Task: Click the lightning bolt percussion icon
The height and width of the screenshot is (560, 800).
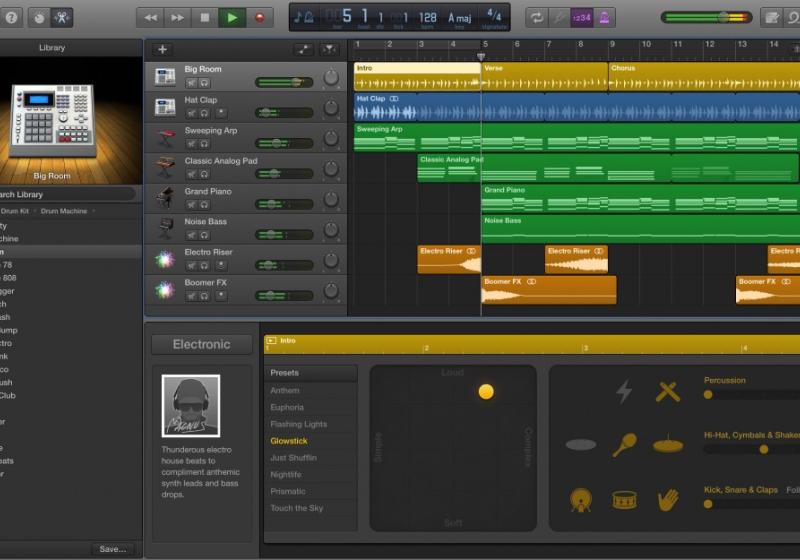Action: (624, 392)
